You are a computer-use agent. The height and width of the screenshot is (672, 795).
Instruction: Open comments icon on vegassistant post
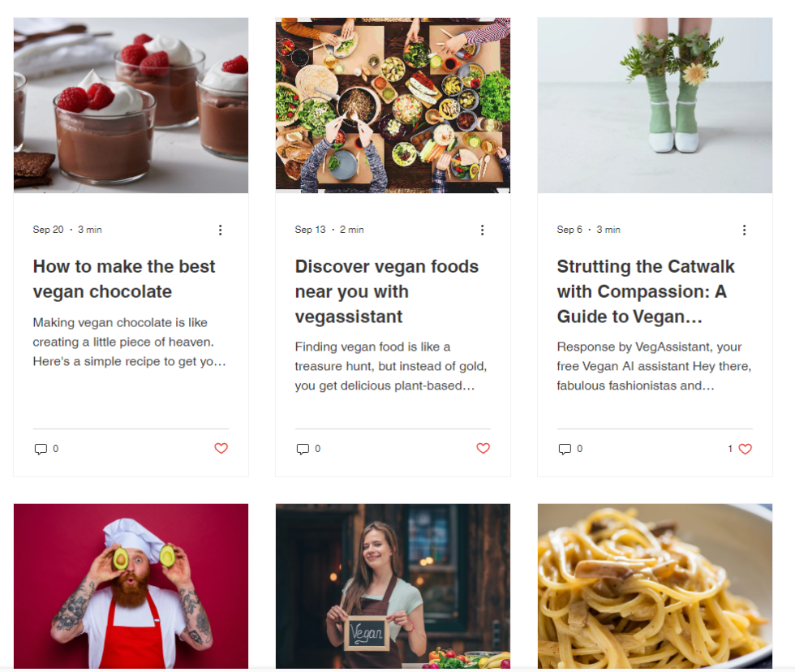[x=303, y=449]
